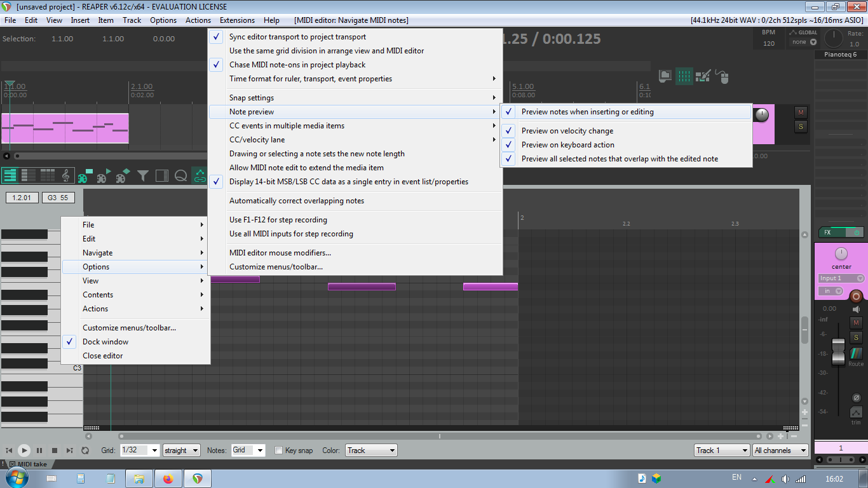This screenshot has width=868, height=488.
Task: Toggle the grid lines icon in main toolbar
Action: click(x=684, y=76)
